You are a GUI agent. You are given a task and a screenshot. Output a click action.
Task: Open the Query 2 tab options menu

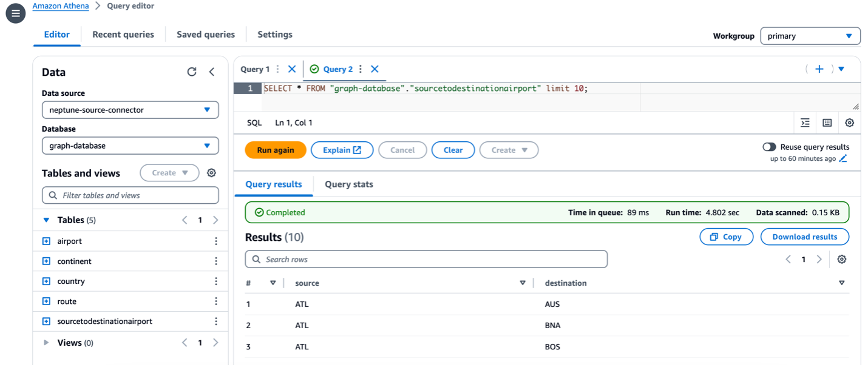(x=360, y=69)
